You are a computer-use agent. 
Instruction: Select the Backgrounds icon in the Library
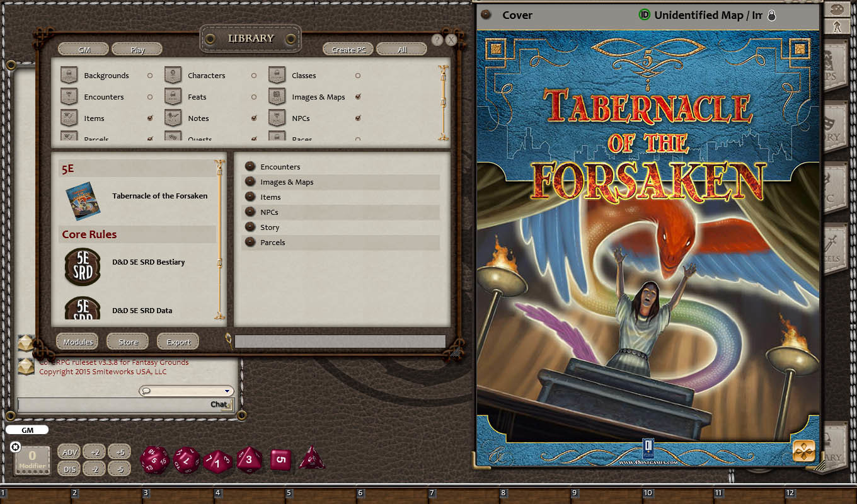coord(69,75)
